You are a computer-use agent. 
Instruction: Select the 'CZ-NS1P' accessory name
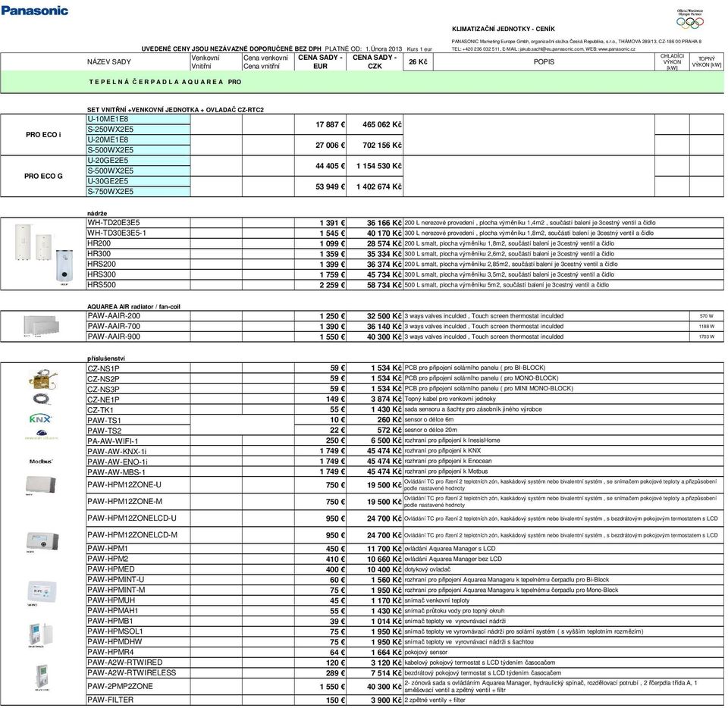[104, 368]
